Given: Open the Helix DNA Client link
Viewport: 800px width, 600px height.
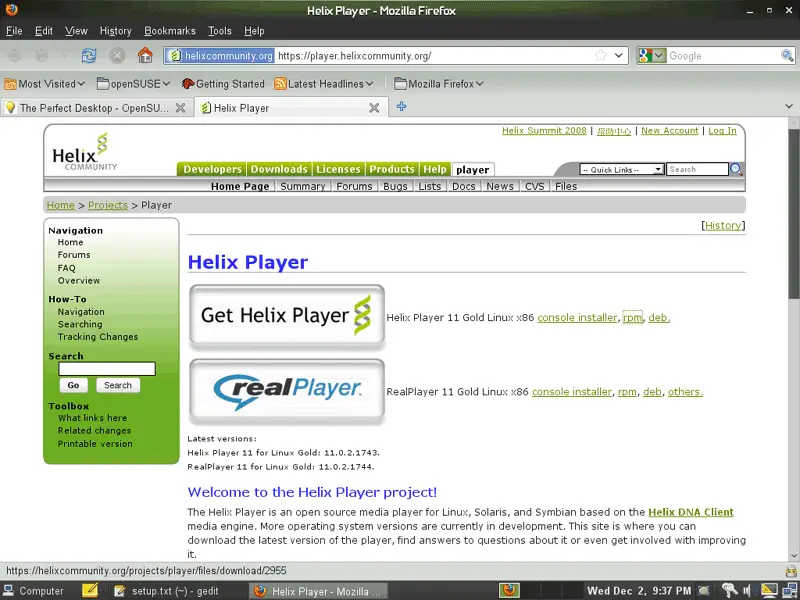Looking at the screenshot, I should coord(691,512).
